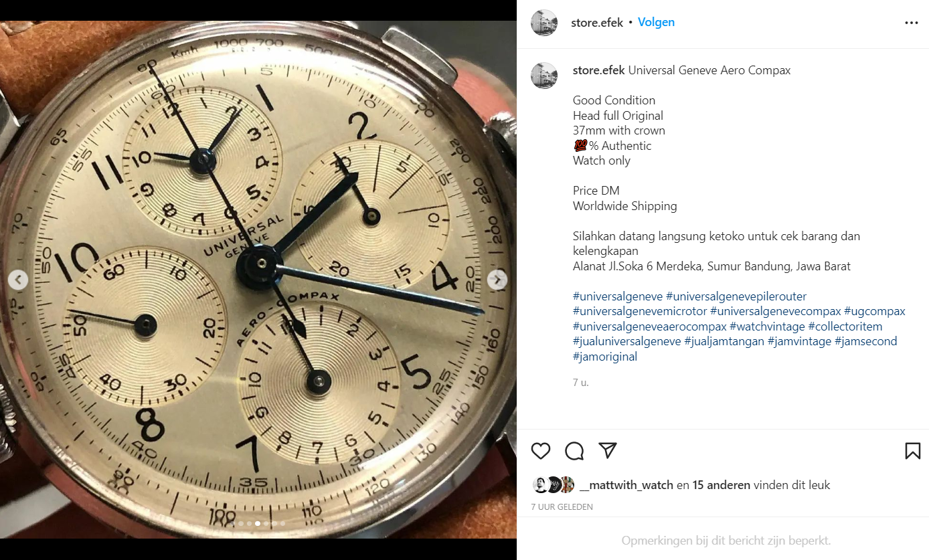Viewport: 929px width, 560px height.
Task: Open the 7 uur geleden timestamp
Action: click(562, 507)
